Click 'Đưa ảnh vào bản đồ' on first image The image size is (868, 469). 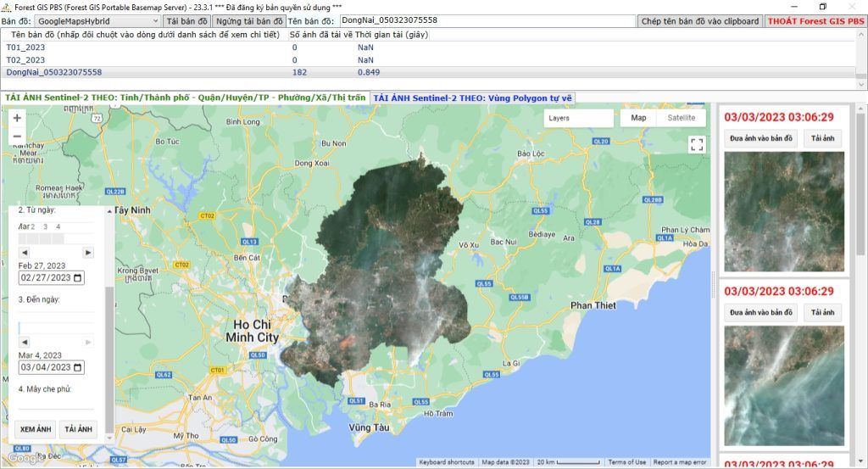pyautogui.click(x=760, y=138)
